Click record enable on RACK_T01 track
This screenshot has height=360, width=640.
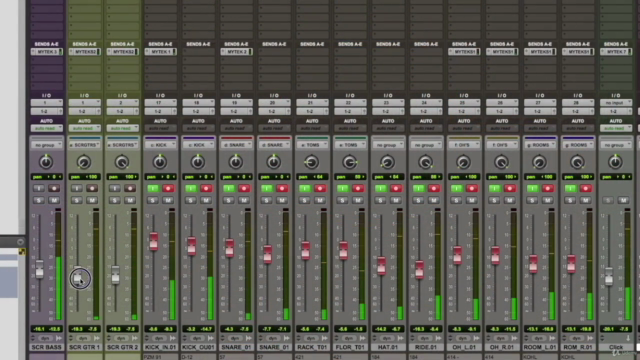(320, 188)
